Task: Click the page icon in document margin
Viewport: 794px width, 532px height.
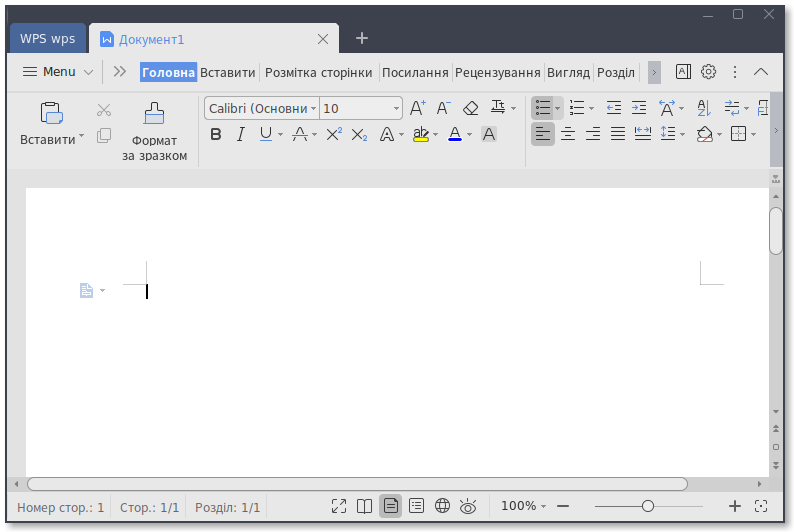Action: [x=87, y=291]
